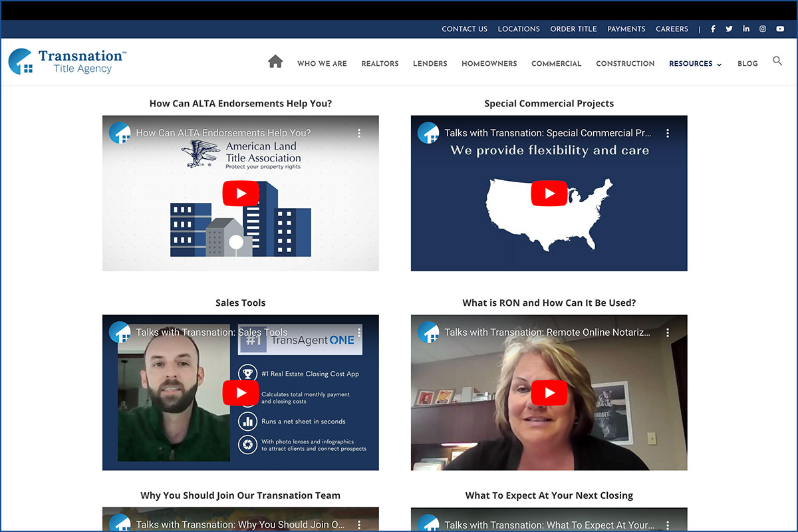Click 'Special Commercial Projects' heading
The height and width of the screenshot is (532, 798).
click(549, 103)
